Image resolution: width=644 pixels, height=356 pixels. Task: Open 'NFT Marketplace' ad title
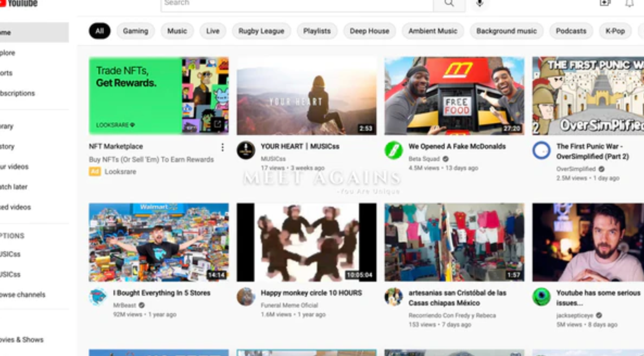116,146
